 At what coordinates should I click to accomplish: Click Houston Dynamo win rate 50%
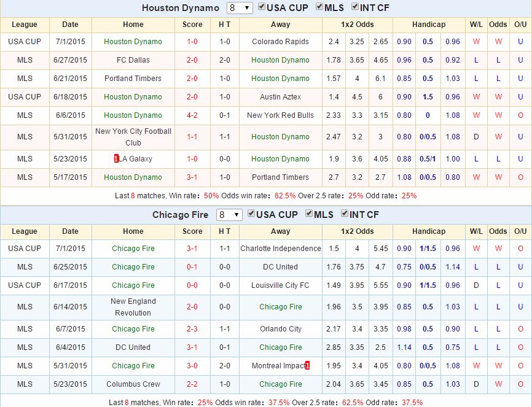(211, 196)
